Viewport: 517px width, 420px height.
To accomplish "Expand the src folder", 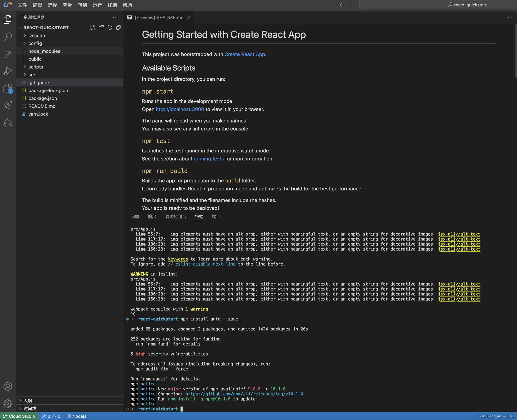I will click(70, 75).
